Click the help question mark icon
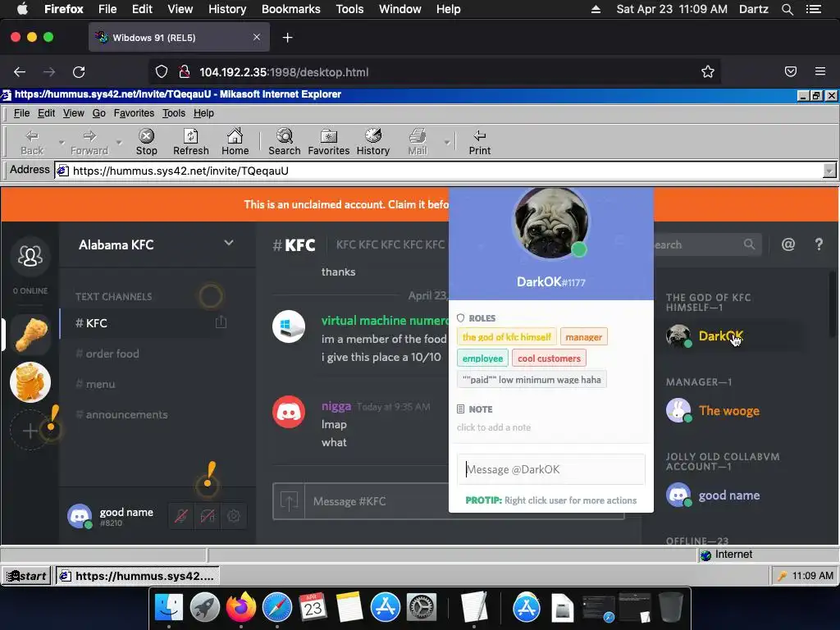The image size is (840, 630). pos(819,244)
